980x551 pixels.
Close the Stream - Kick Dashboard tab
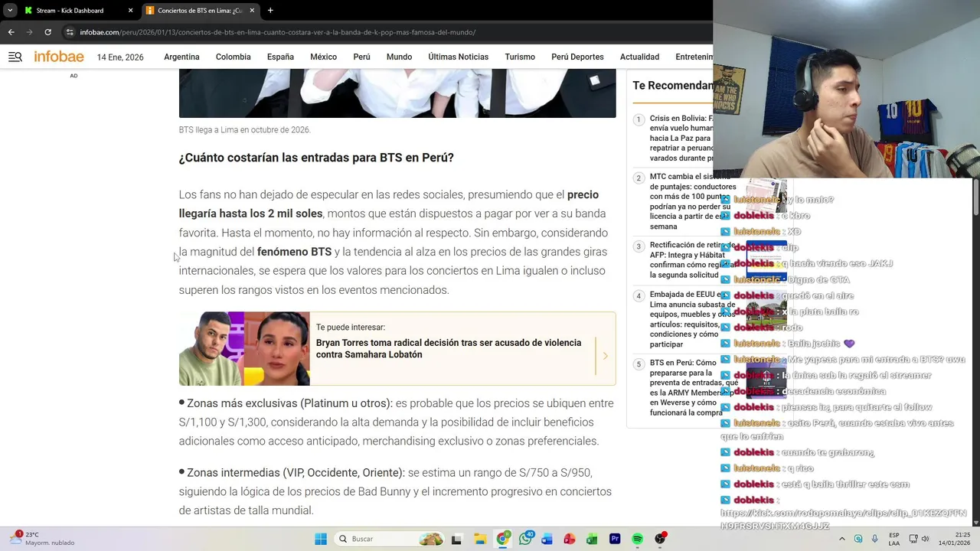coord(130,11)
